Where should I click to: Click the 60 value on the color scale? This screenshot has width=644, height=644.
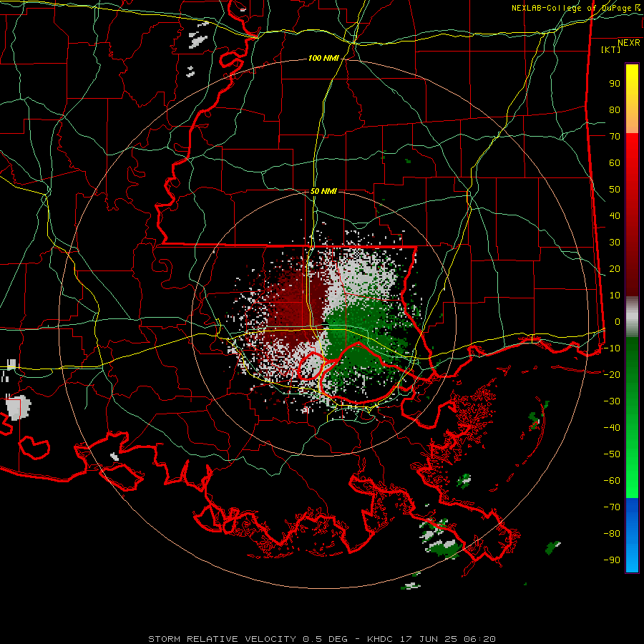click(x=615, y=163)
